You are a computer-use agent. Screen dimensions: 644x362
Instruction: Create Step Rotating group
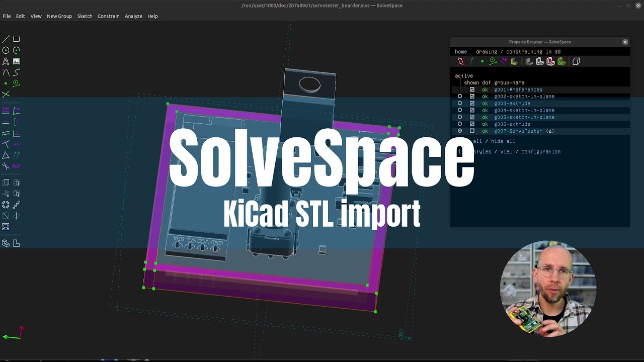click(6, 205)
